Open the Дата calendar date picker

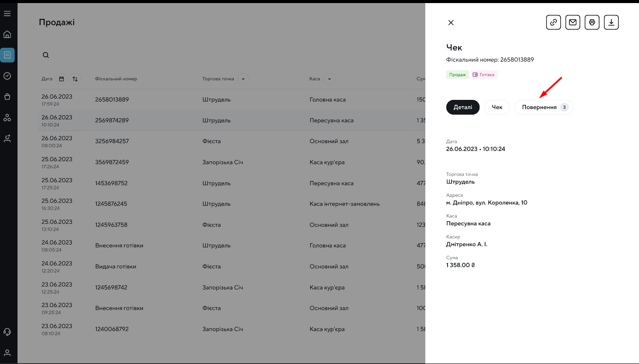click(x=61, y=79)
